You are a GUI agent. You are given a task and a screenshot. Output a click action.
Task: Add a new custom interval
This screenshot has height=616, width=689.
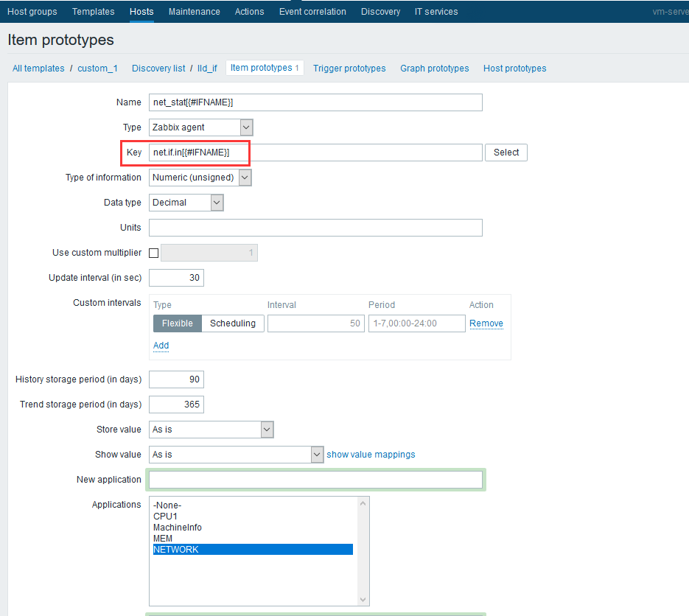tap(161, 346)
